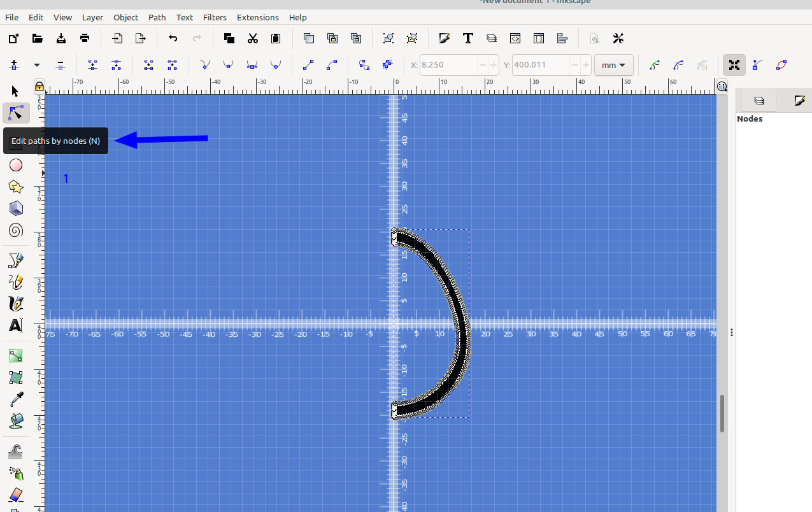
Task: Select the node editing tool
Action: 17,113
